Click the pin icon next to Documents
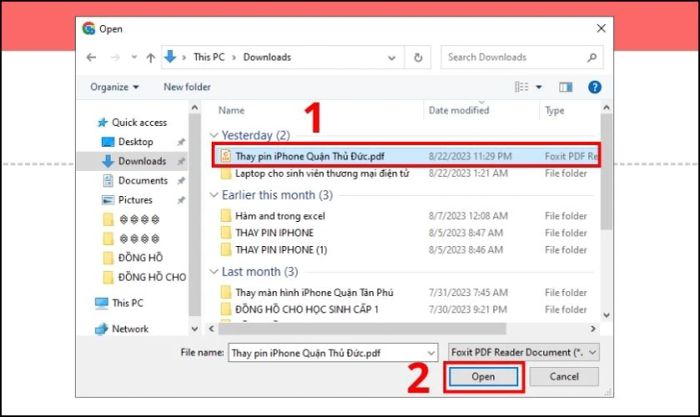 point(181,181)
